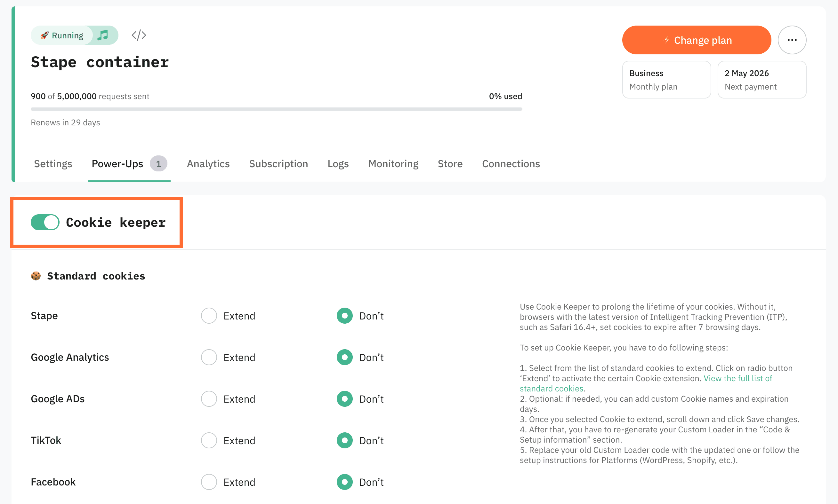Open the Analytics tab
Viewport: 838px width, 504px height.
(208, 164)
